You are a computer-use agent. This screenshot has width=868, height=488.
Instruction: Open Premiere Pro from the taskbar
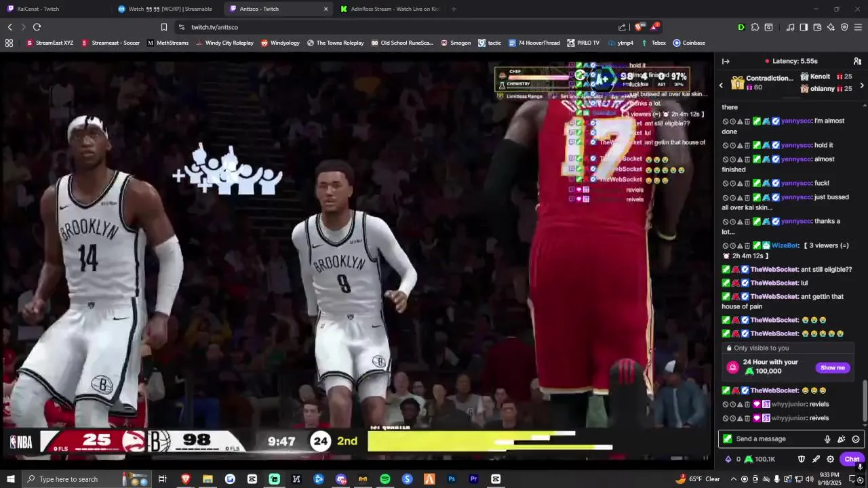(x=474, y=479)
